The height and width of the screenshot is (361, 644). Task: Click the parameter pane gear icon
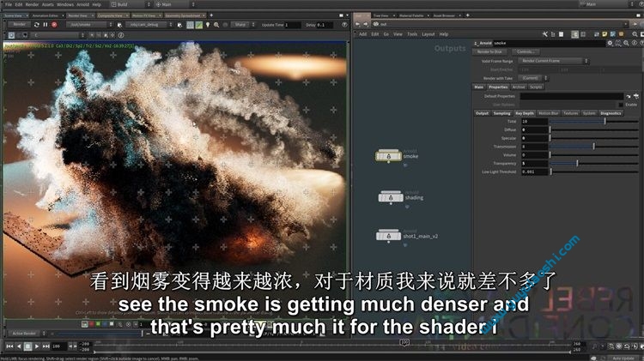pyautogui.click(x=610, y=43)
